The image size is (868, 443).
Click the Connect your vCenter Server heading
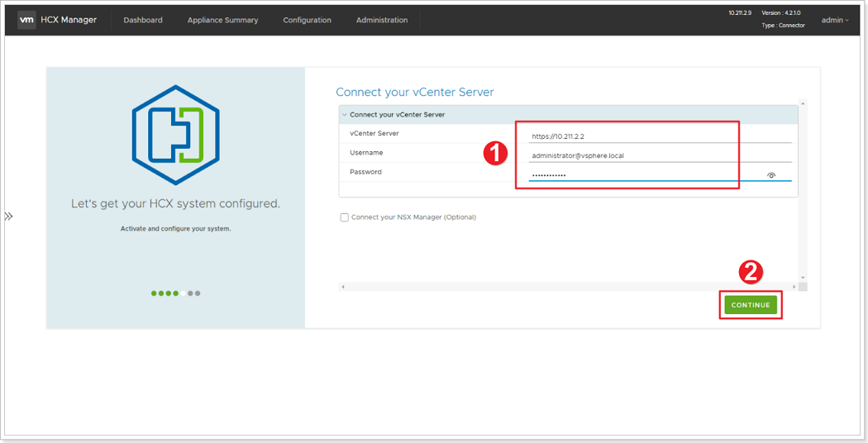pos(415,92)
